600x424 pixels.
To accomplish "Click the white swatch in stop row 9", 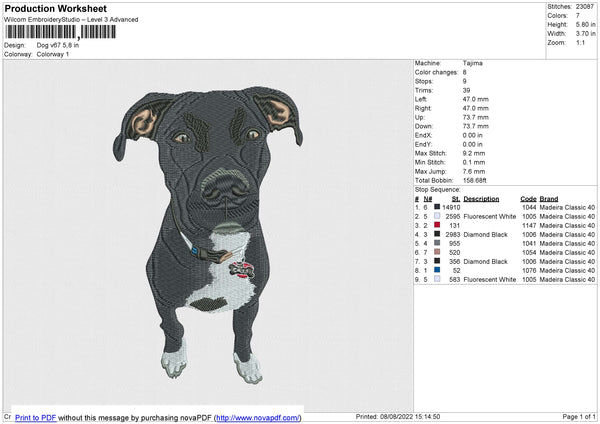I will point(437,279).
